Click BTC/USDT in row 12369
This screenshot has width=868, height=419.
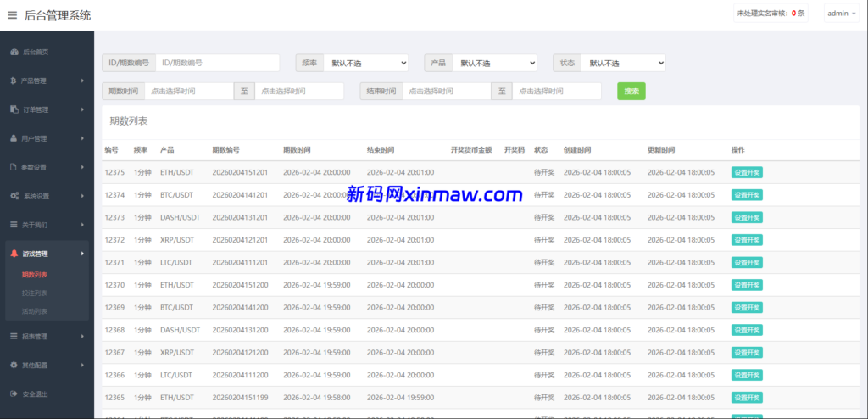click(176, 308)
